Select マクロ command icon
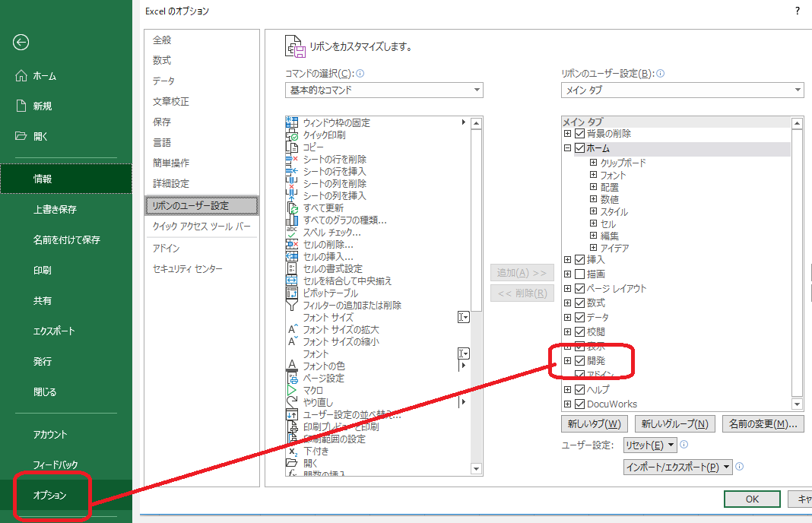Screen dimensions: 812x523 point(292,391)
